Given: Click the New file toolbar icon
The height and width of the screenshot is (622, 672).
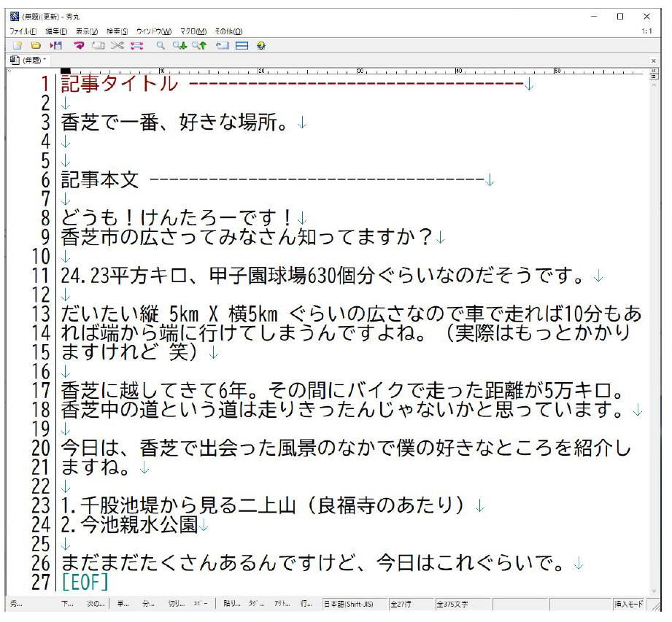Looking at the screenshot, I should pos(18,45).
